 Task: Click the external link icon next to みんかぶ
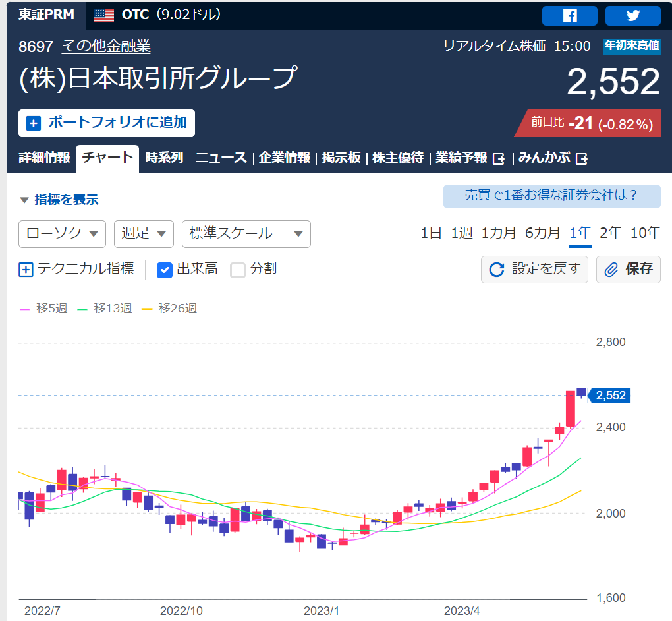click(582, 159)
